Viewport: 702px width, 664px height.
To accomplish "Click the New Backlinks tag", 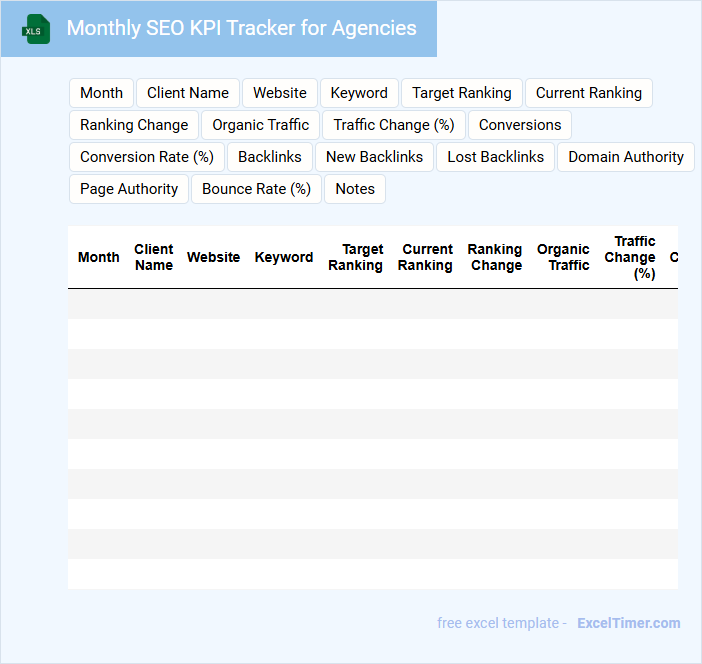I will tap(374, 157).
